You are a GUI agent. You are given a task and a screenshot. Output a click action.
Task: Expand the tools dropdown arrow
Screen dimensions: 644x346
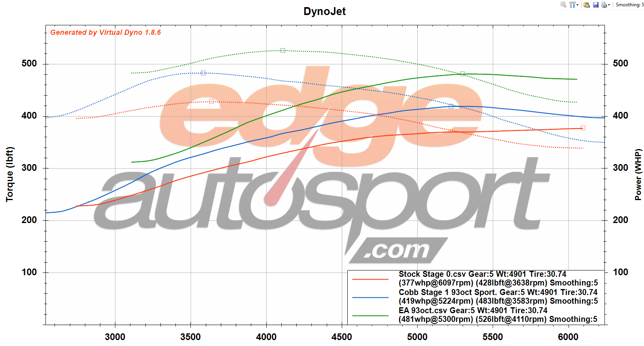577,5
